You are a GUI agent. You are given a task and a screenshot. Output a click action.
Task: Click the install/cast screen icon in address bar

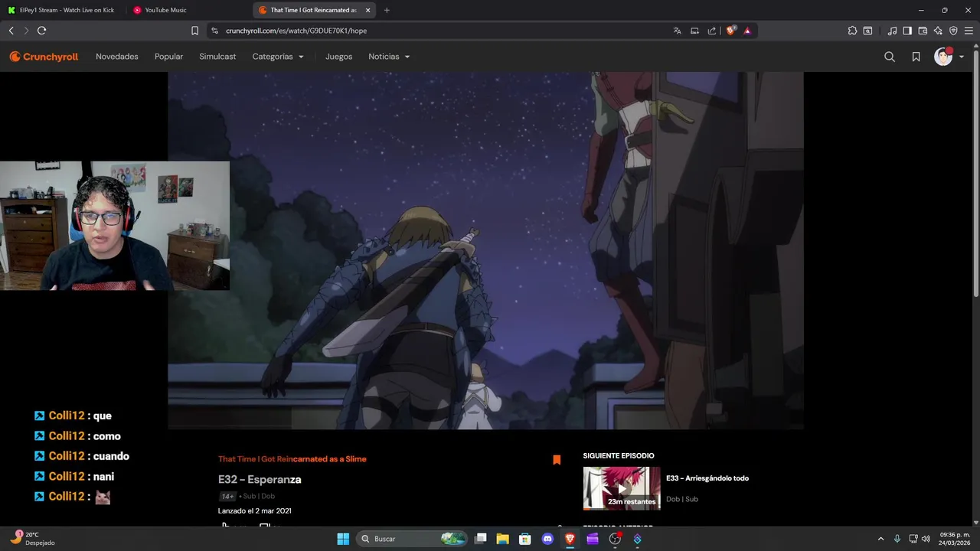[694, 31]
